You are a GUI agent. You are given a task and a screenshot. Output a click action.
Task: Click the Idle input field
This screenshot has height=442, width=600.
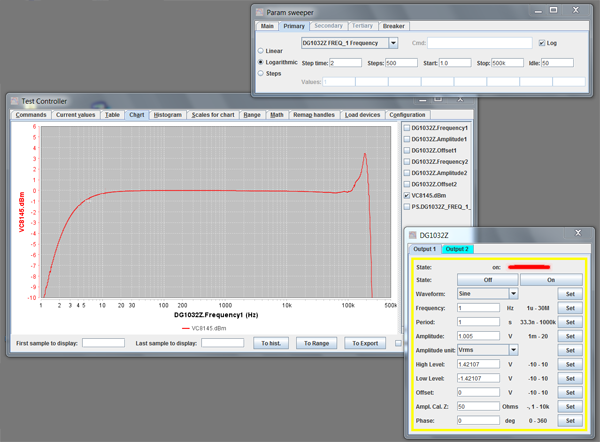(x=558, y=63)
